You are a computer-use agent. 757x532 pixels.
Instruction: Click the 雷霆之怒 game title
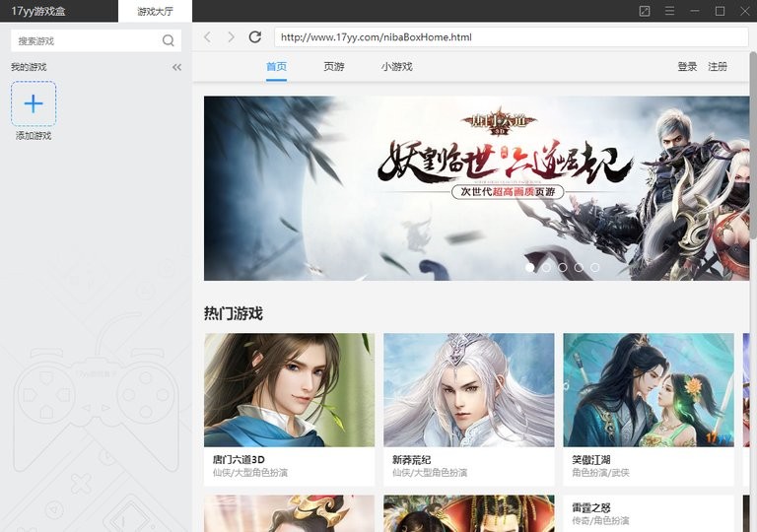click(591, 507)
